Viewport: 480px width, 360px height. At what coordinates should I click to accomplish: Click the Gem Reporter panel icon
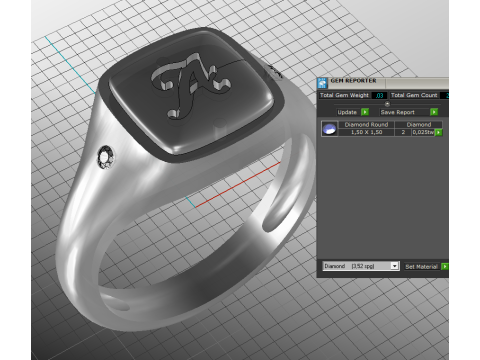click(322, 83)
